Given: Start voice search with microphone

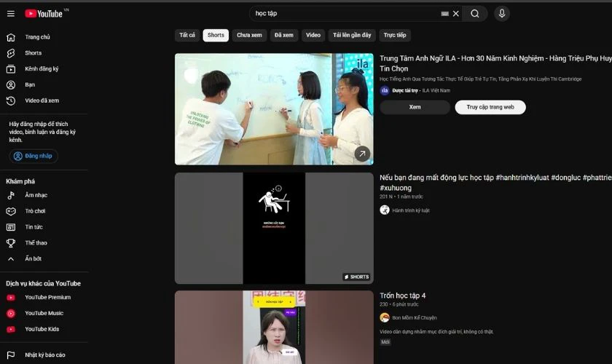Looking at the screenshot, I should [x=502, y=14].
